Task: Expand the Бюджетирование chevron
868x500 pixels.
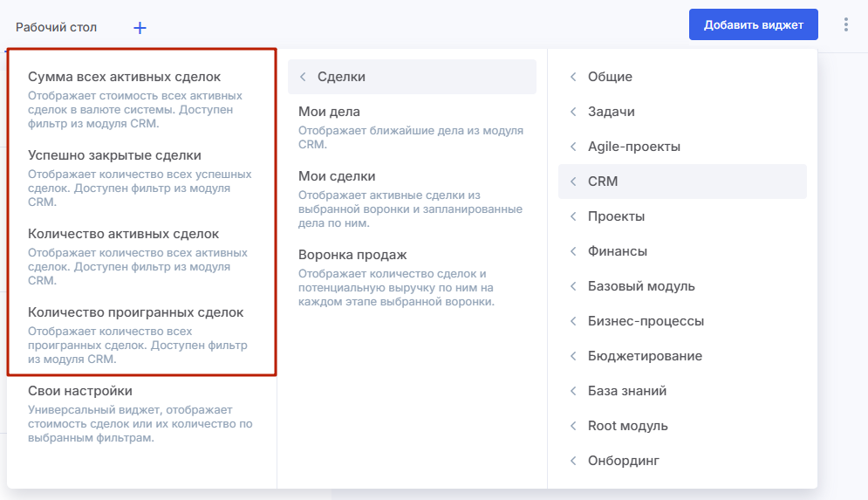Action: coord(573,355)
